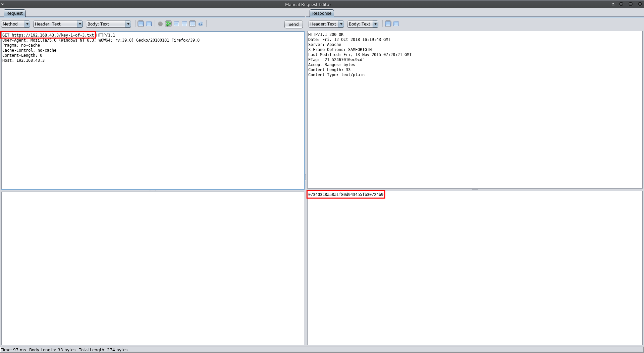644x353 pixels.
Task: Click the 'X-Frame-Options: SAMEORIGIN' header
Action: (340, 50)
